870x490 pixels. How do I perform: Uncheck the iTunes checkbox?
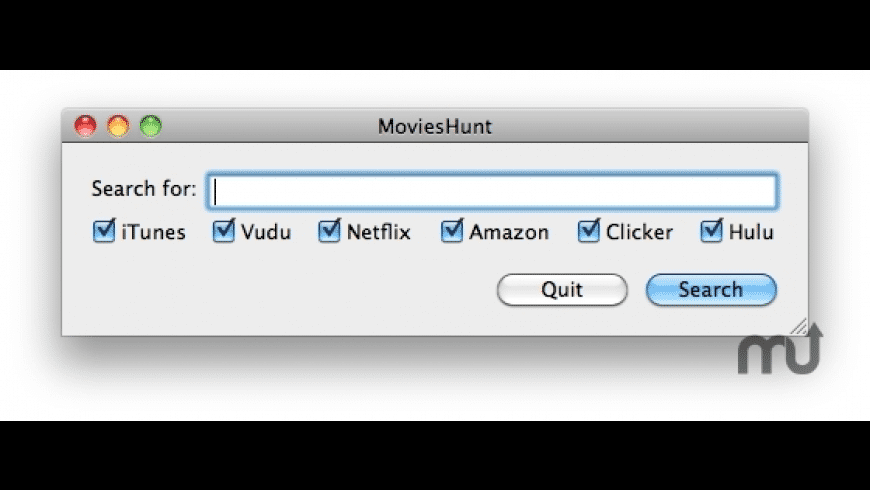point(103,232)
